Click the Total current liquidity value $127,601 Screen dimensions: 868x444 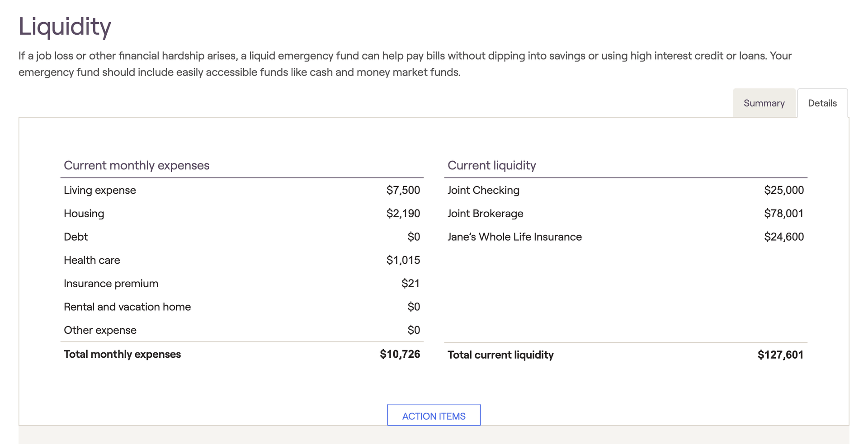780,355
